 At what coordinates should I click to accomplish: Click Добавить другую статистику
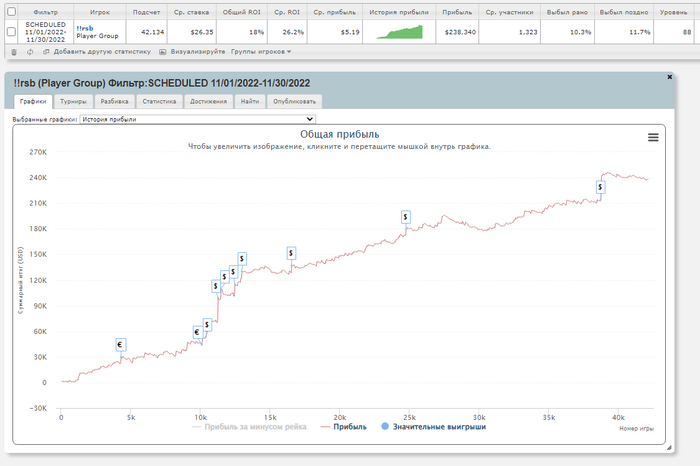[102, 52]
